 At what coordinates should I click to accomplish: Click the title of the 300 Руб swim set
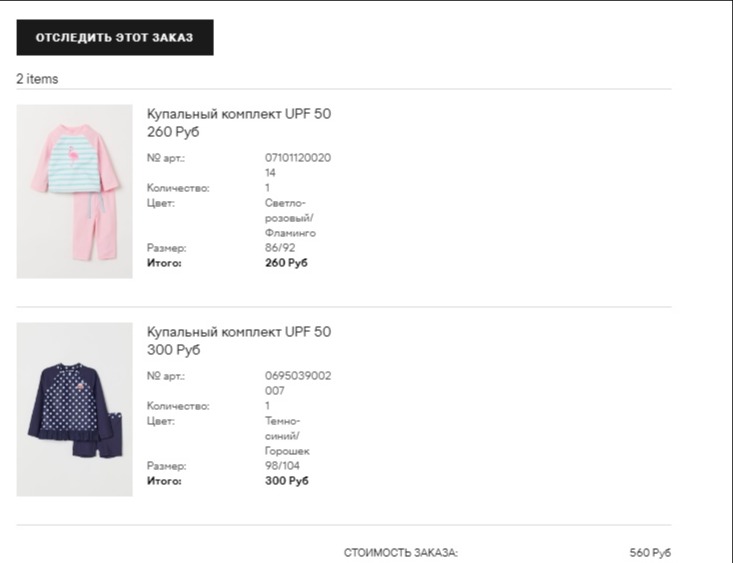[x=239, y=332]
